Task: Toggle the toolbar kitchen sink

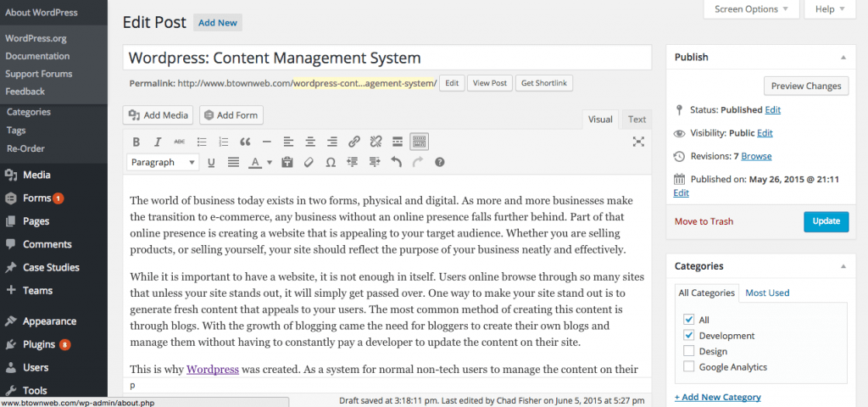Action: point(419,142)
